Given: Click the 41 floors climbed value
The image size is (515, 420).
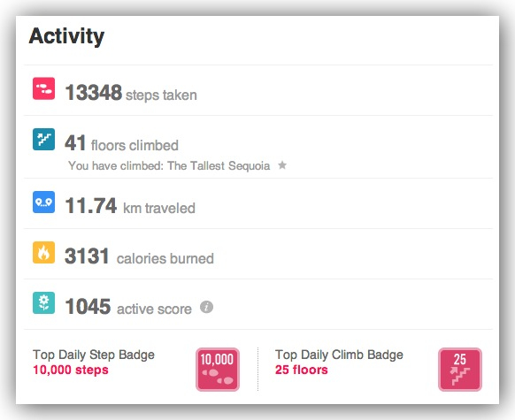Looking at the screenshot, I should [75, 143].
